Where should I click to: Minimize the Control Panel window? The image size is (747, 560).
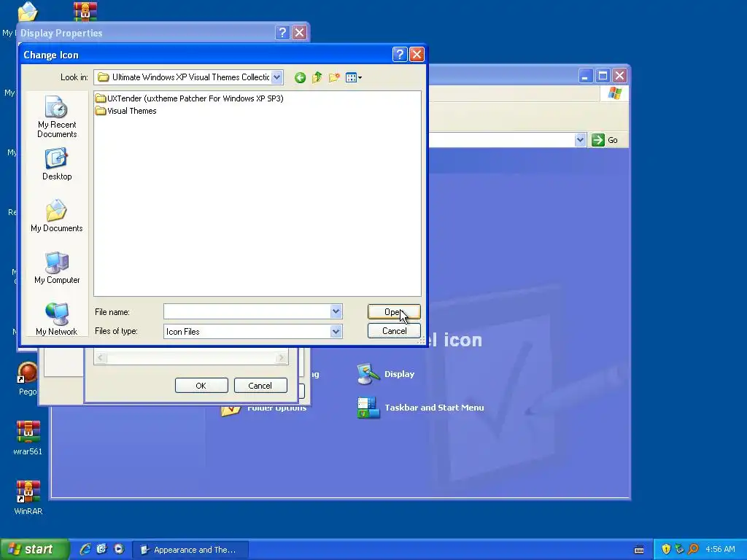(x=586, y=75)
